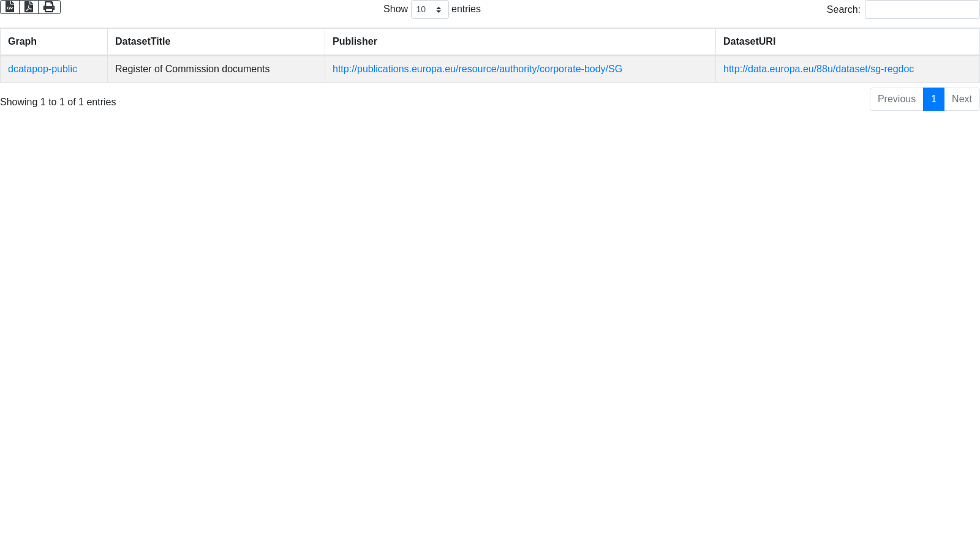Screen dimensions: 980x551
Task: Export the table as PDF
Action: (x=29, y=7)
